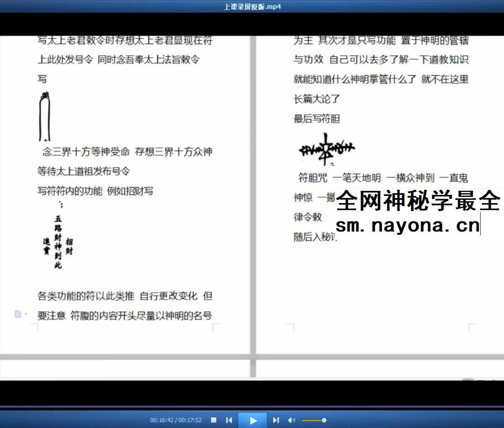Click the text line 最后写符胆
The height and width of the screenshot is (428, 504).
tap(317, 119)
